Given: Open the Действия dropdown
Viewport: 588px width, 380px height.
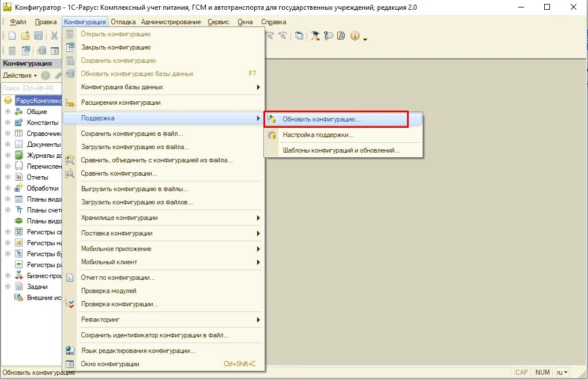Looking at the screenshot, I should tap(20, 75).
